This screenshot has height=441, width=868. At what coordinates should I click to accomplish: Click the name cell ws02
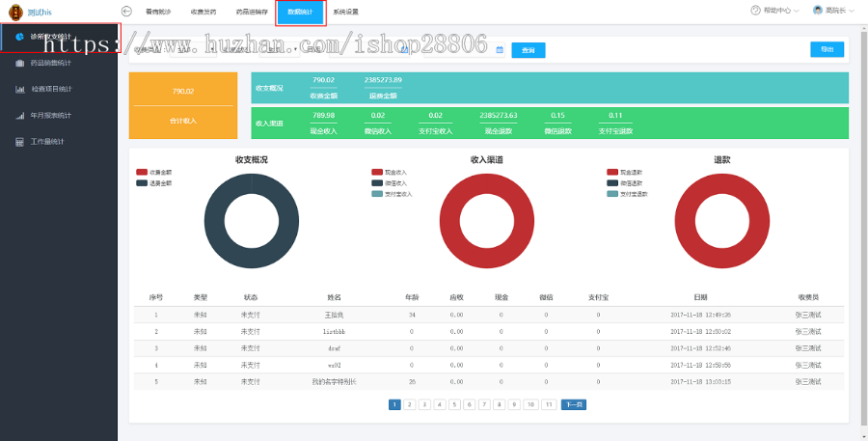pyautogui.click(x=334, y=365)
